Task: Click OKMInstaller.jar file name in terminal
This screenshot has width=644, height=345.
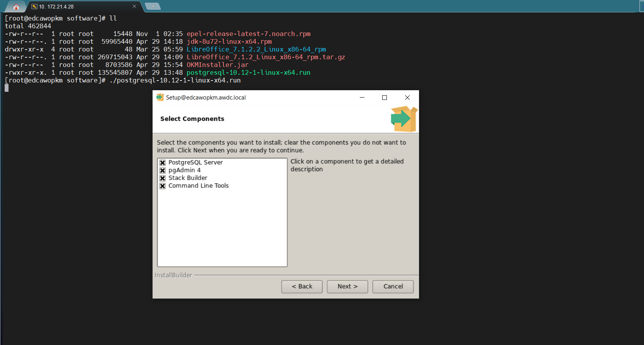Action: click(218, 65)
